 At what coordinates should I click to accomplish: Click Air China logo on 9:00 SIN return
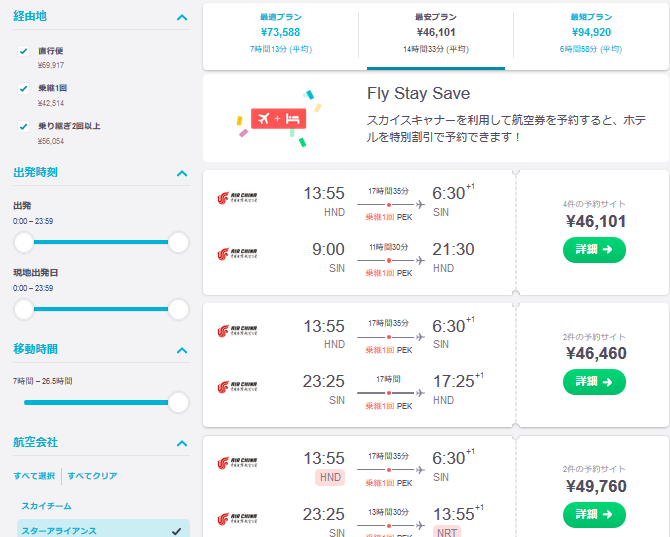pyautogui.click(x=237, y=254)
